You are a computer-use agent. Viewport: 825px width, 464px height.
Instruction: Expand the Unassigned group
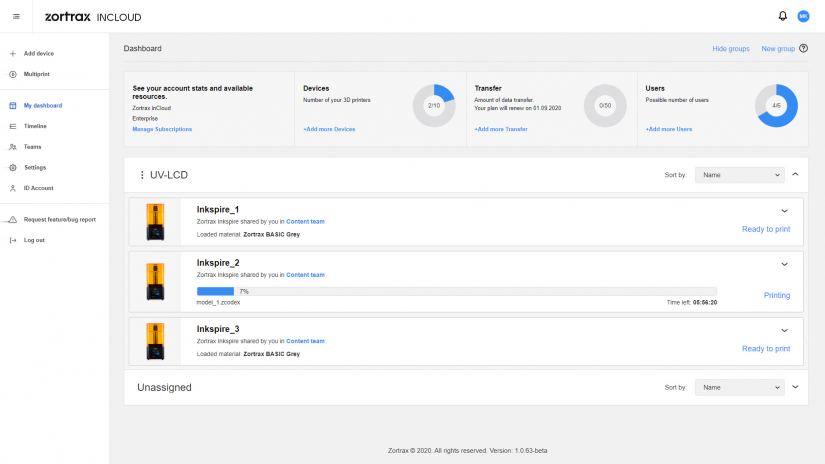click(x=795, y=387)
